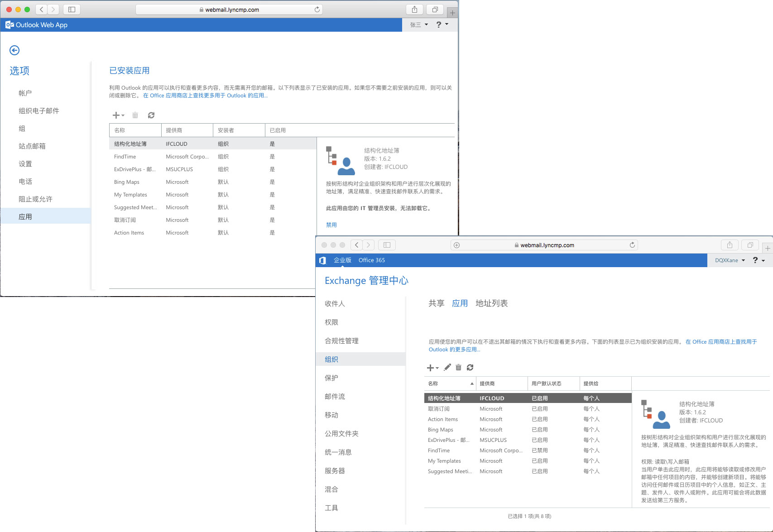Open the help question mark in Outlook Web App

(438, 24)
